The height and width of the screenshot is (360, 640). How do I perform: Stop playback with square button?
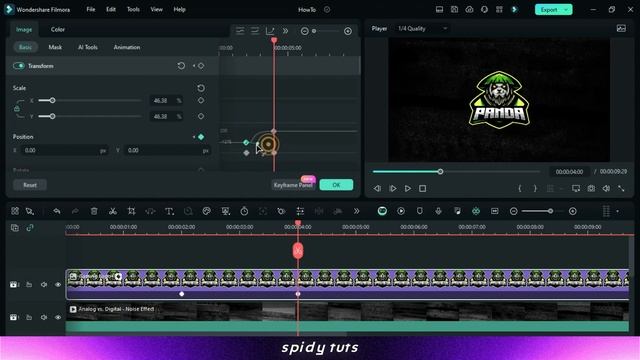click(x=422, y=188)
